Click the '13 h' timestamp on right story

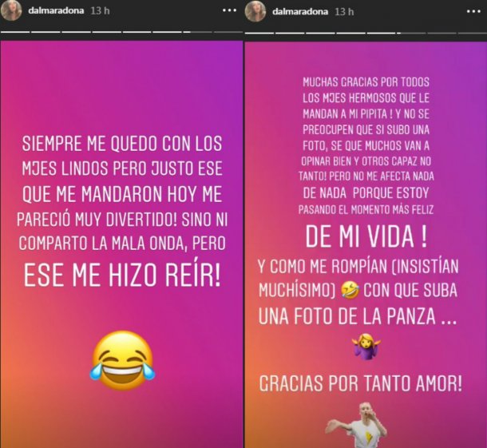tap(344, 12)
